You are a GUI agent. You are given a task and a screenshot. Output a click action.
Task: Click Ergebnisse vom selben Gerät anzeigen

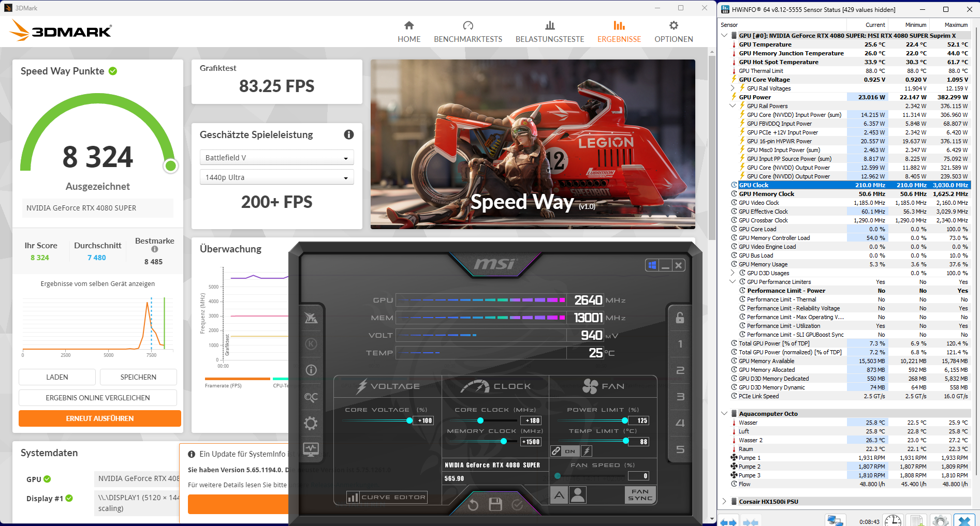98,283
